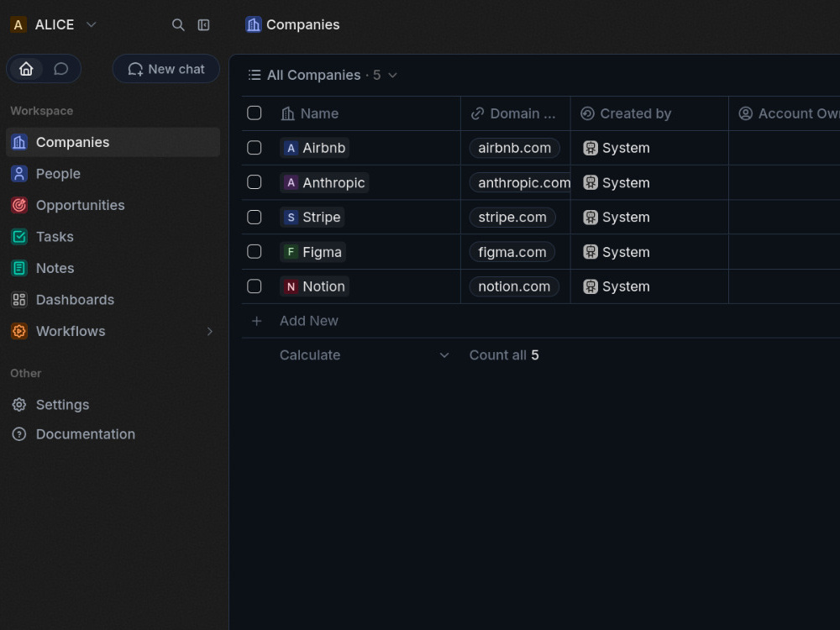The width and height of the screenshot is (840, 630).
Task: Click the Account Owner header person icon
Action: 745,113
